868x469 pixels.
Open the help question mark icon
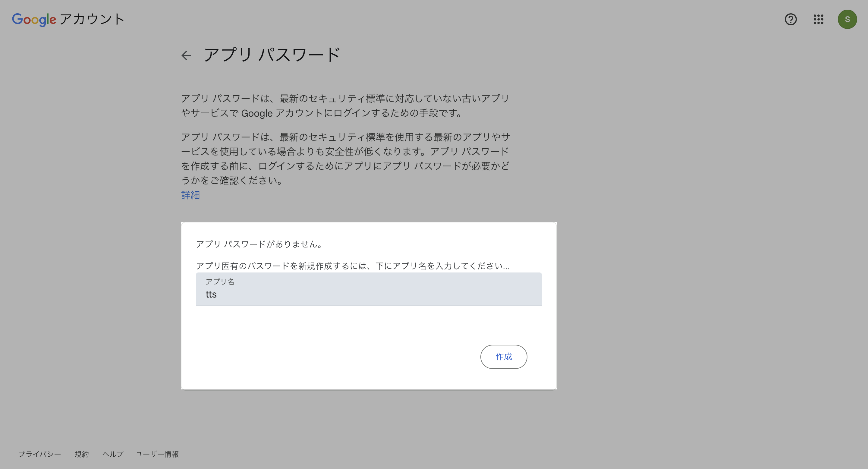(x=791, y=20)
